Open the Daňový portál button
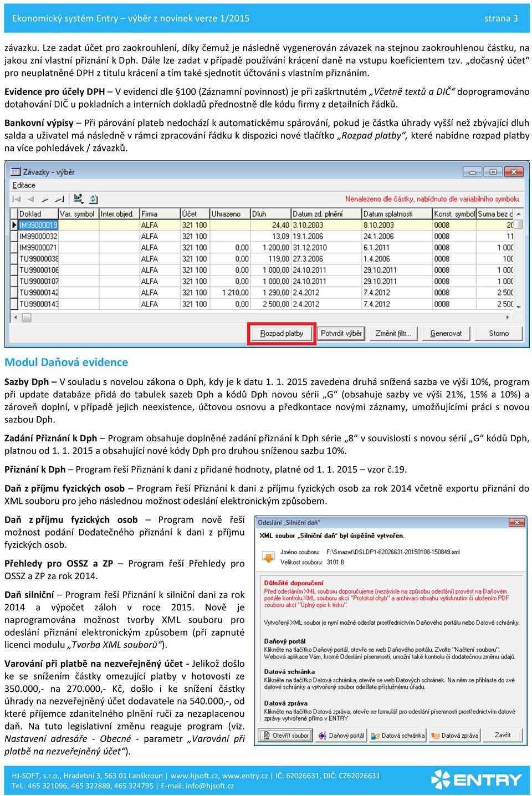The width and height of the screenshot is (532, 796). click(341, 736)
